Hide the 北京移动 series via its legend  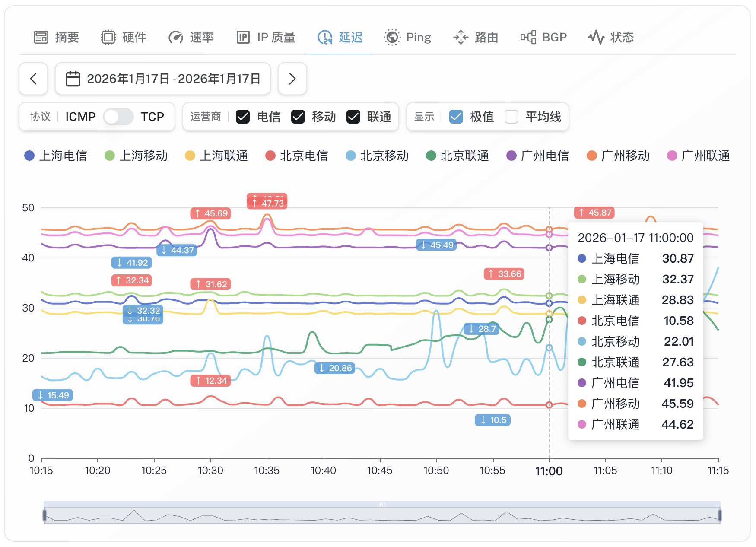(378, 156)
